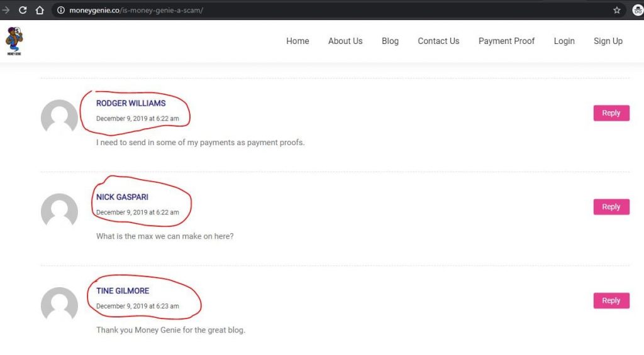644x355 pixels.
Task: Reply to Tine Gilmore's comment
Action: [611, 300]
